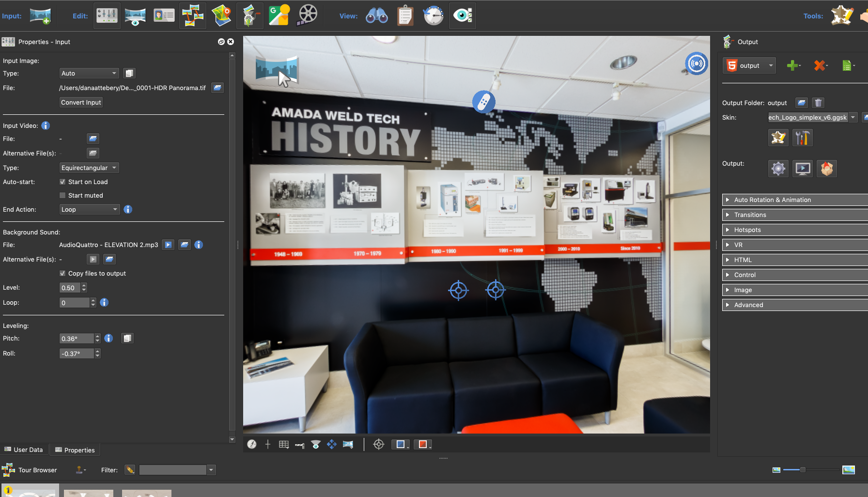Screen dimensions: 868x497
Task: Click the add Input panorama icon
Action: click(40, 16)
